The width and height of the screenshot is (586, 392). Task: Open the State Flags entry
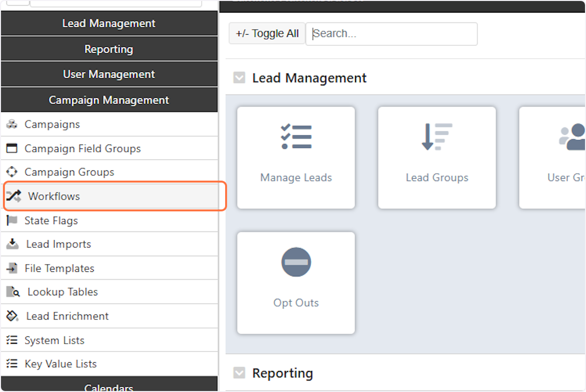pos(109,221)
